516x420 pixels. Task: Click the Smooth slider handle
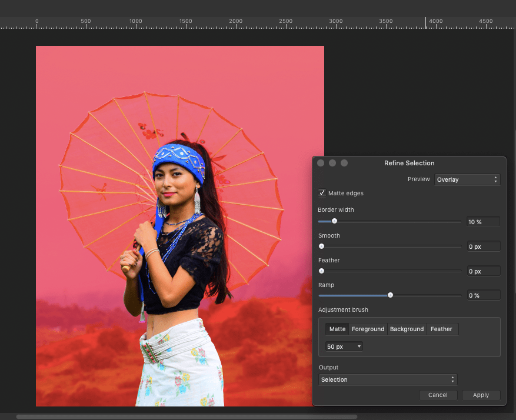321,246
